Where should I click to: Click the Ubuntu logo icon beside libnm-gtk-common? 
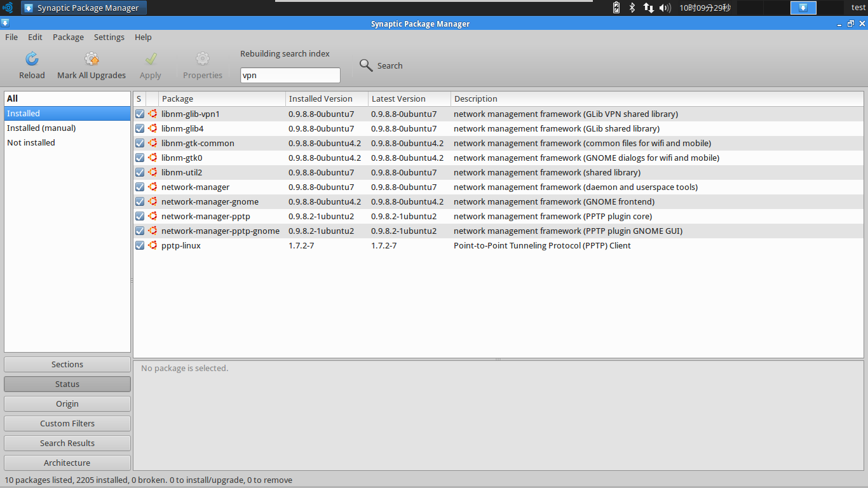[x=153, y=143]
